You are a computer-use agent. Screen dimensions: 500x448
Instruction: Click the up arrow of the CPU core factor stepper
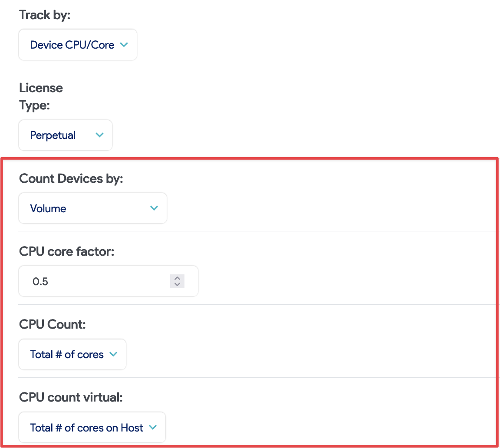pyautogui.click(x=177, y=278)
